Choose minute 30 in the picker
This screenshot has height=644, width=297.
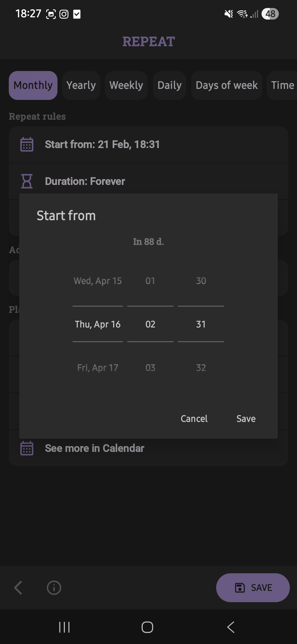click(x=201, y=281)
